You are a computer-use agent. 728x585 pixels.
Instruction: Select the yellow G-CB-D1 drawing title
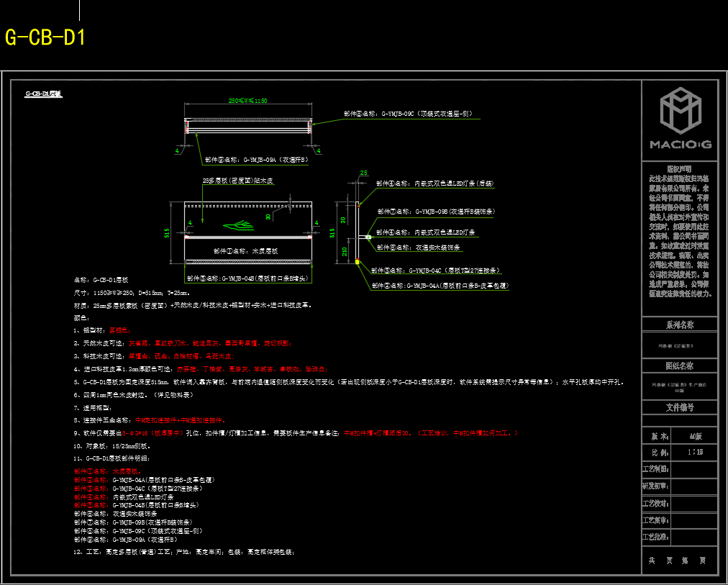coord(45,37)
